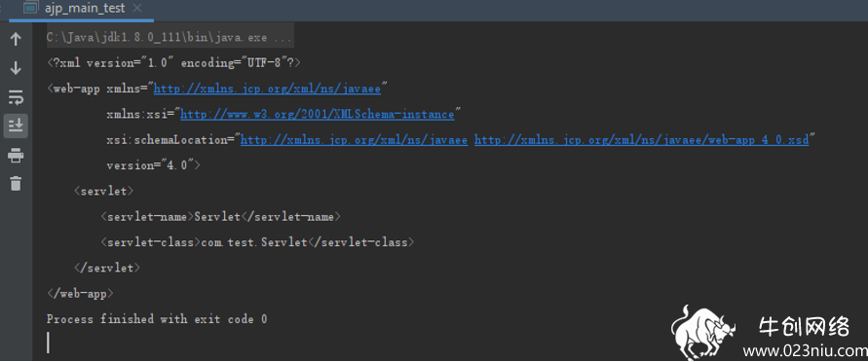The image size is (868, 362).
Task: Click the java.exe command line
Action: pyautogui.click(x=170, y=38)
